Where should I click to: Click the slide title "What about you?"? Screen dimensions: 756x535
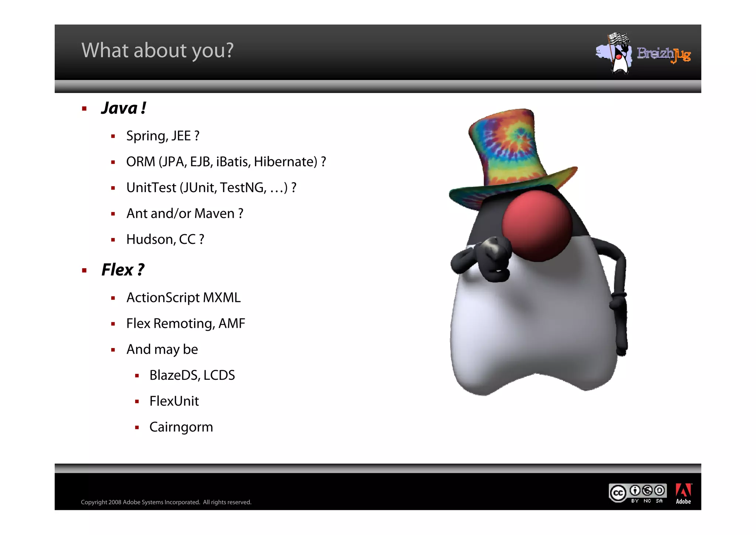(x=157, y=50)
